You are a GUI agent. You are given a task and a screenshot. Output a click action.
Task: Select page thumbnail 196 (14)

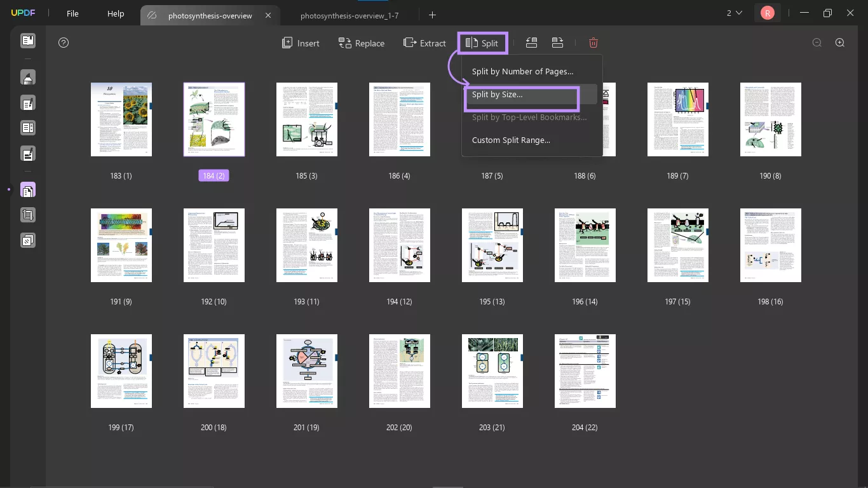coord(585,245)
